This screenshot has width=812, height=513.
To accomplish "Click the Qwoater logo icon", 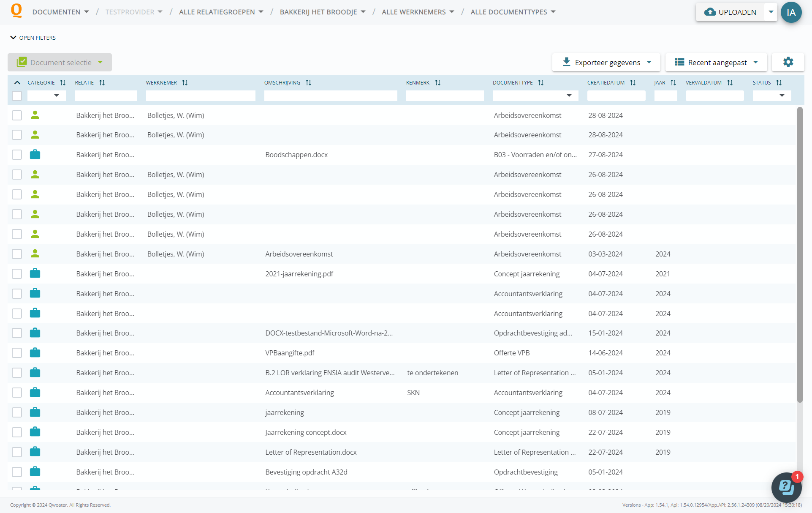I will click(x=16, y=11).
